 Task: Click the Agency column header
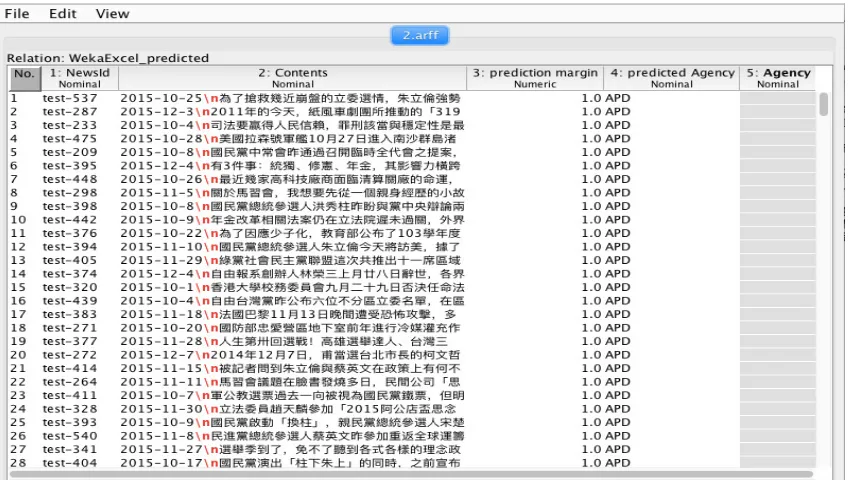[778, 78]
